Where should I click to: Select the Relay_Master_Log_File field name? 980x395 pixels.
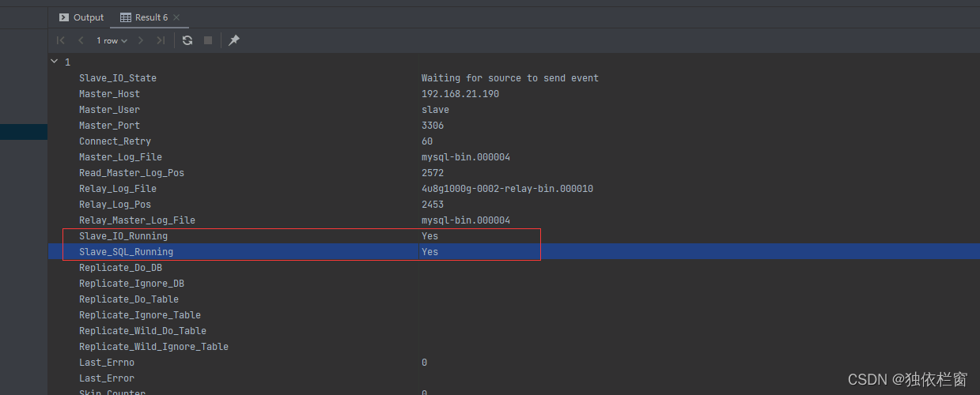pyautogui.click(x=137, y=220)
